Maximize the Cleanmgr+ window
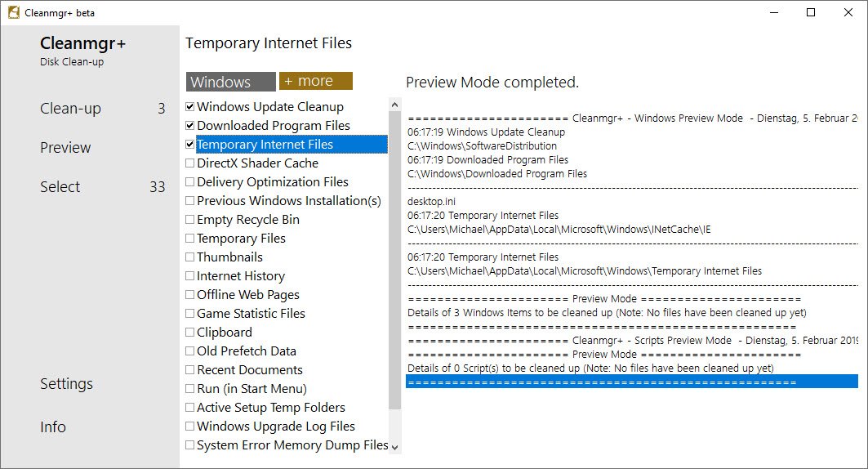This screenshot has width=868, height=469. tap(811, 12)
